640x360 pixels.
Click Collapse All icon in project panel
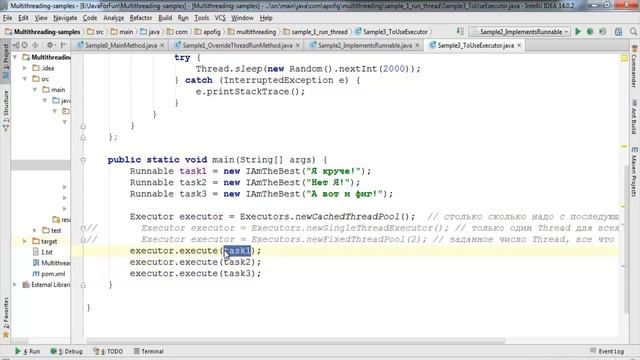pos(36,45)
